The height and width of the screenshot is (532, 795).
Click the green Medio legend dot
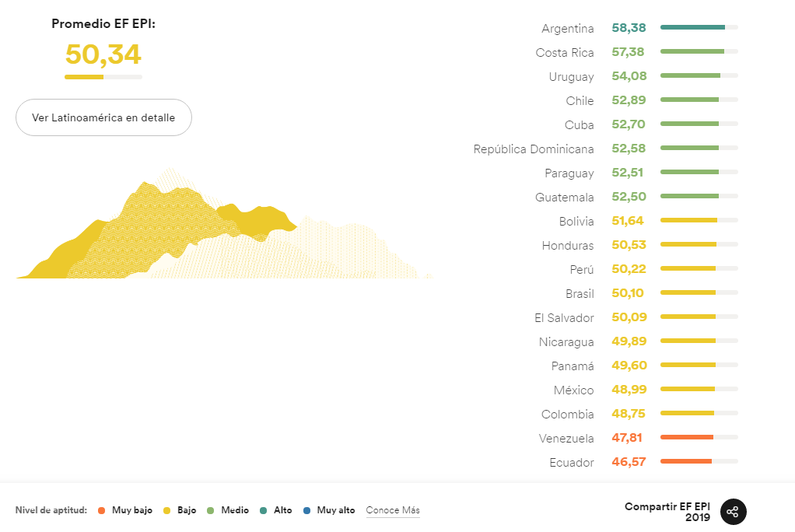click(211, 510)
